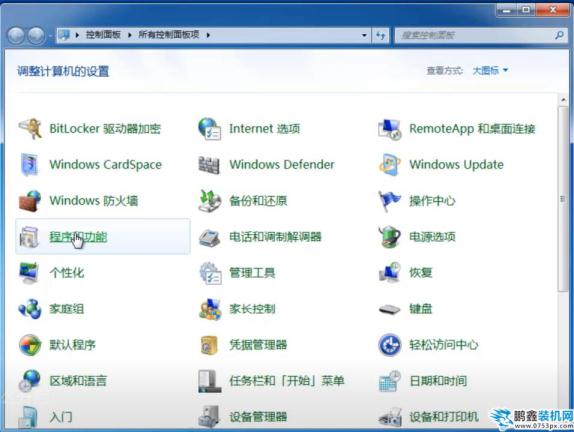
Task: Click the Back navigation button
Action: (x=16, y=36)
